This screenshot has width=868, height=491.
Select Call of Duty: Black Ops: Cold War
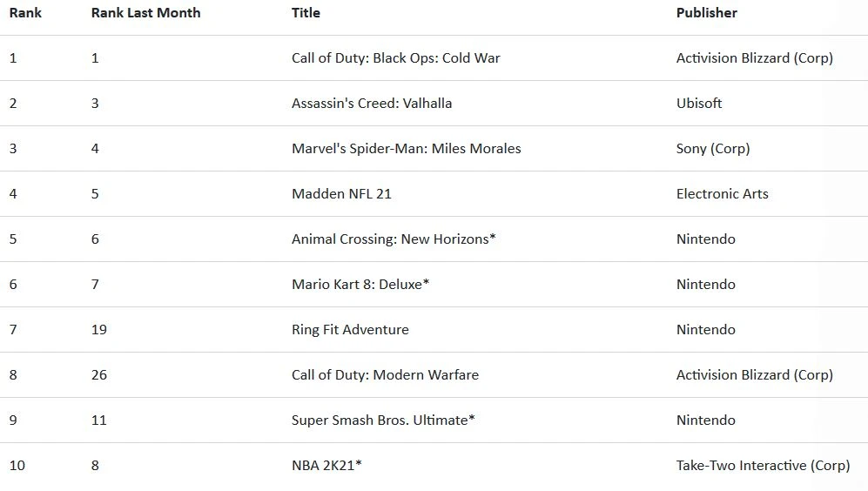[x=395, y=58]
